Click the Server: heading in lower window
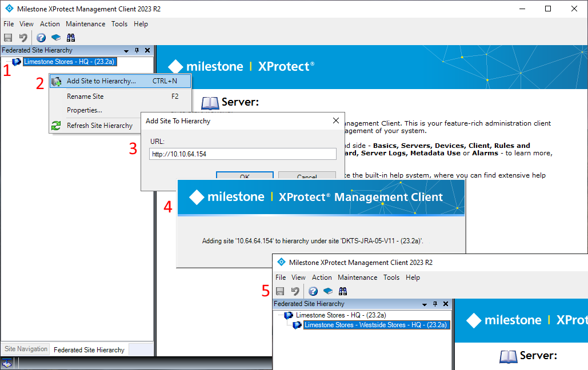The height and width of the screenshot is (370, 588). click(538, 355)
